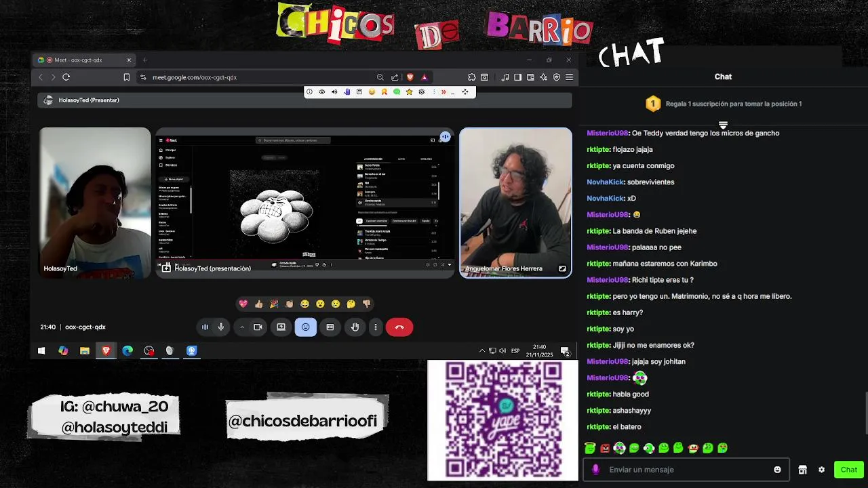Share this page from the address bar

coord(395,77)
